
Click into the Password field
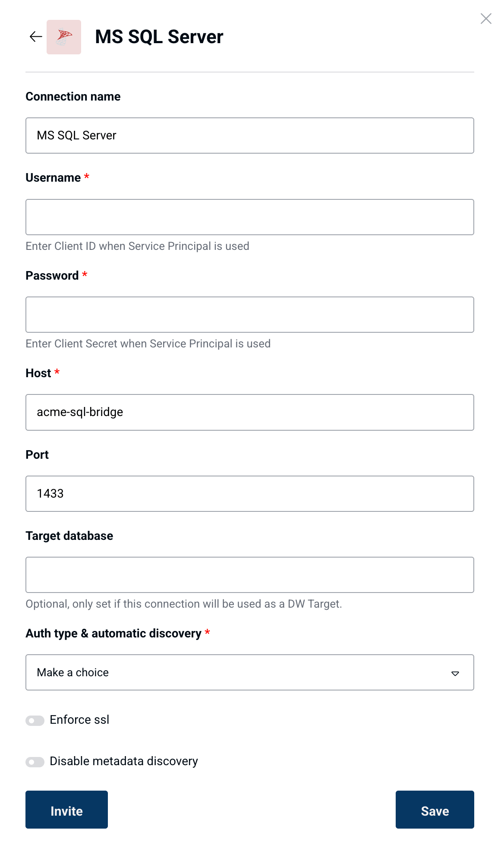tap(250, 315)
